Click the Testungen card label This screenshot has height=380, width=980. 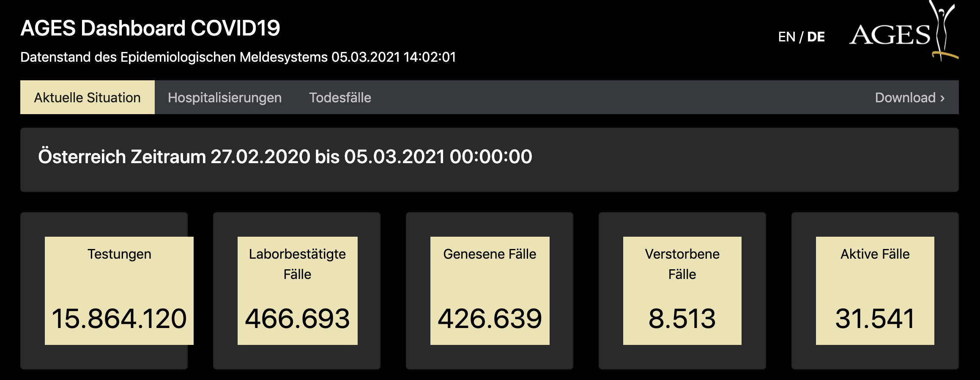coord(119,254)
